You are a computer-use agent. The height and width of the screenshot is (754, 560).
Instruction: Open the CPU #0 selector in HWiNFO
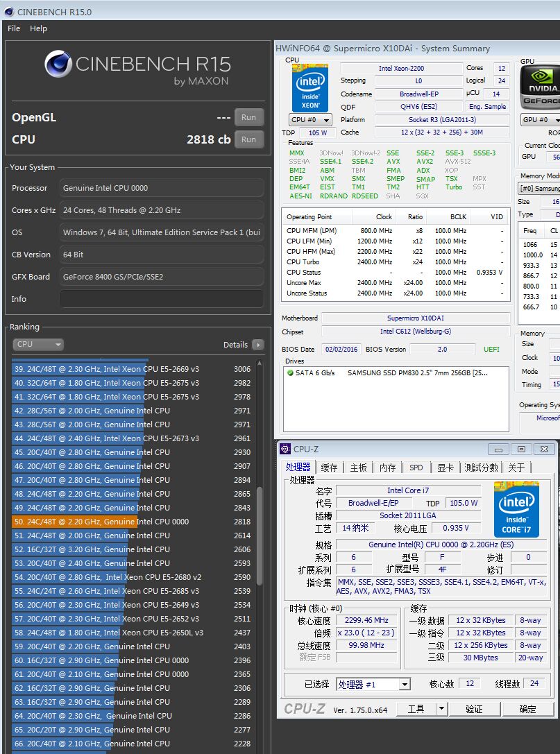click(309, 119)
